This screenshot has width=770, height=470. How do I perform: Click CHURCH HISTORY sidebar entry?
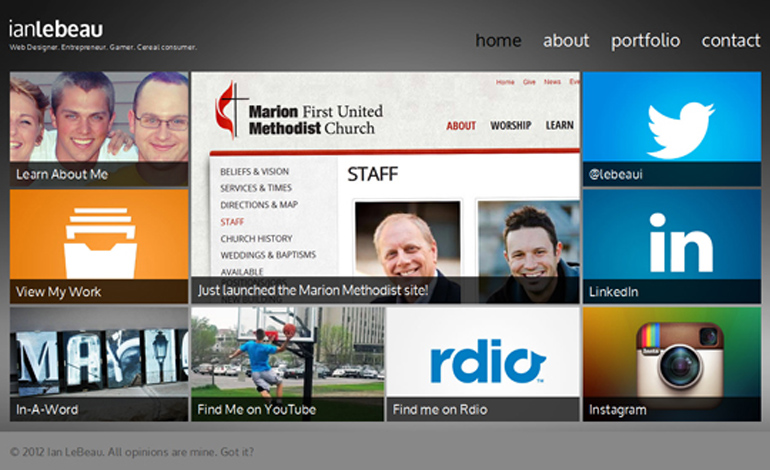(256, 239)
